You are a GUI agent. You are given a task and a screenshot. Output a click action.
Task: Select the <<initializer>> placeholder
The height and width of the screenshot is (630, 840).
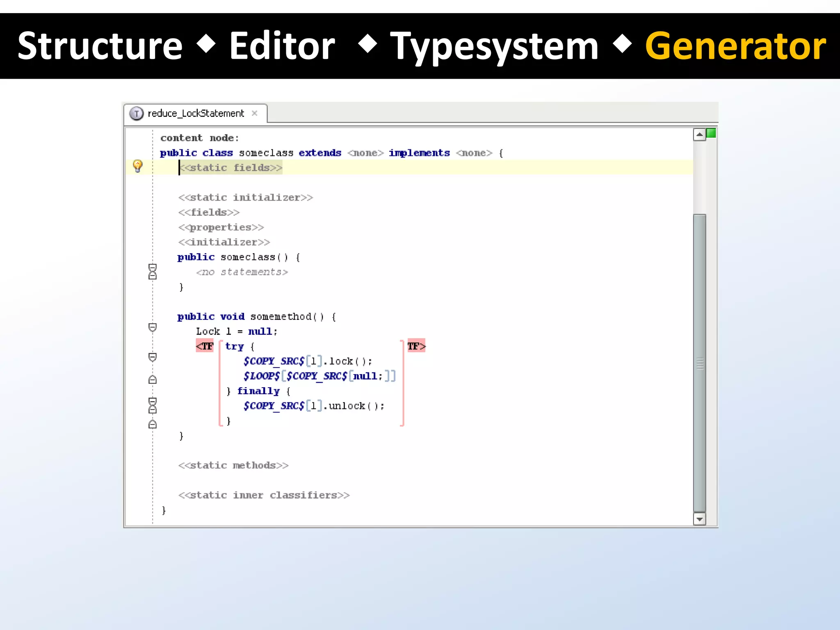224,242
